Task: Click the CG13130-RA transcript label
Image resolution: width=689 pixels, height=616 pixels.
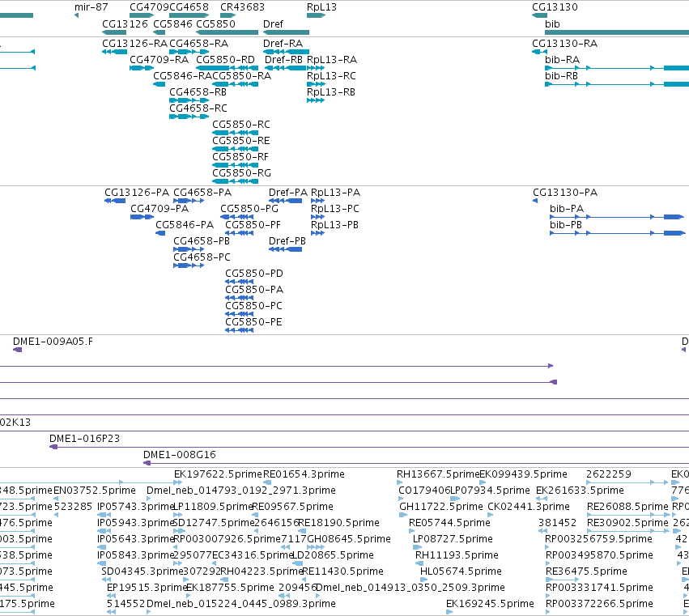Action: coord(564,44)
